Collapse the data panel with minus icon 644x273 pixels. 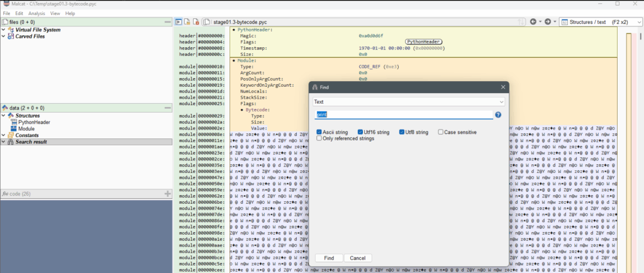168,108
